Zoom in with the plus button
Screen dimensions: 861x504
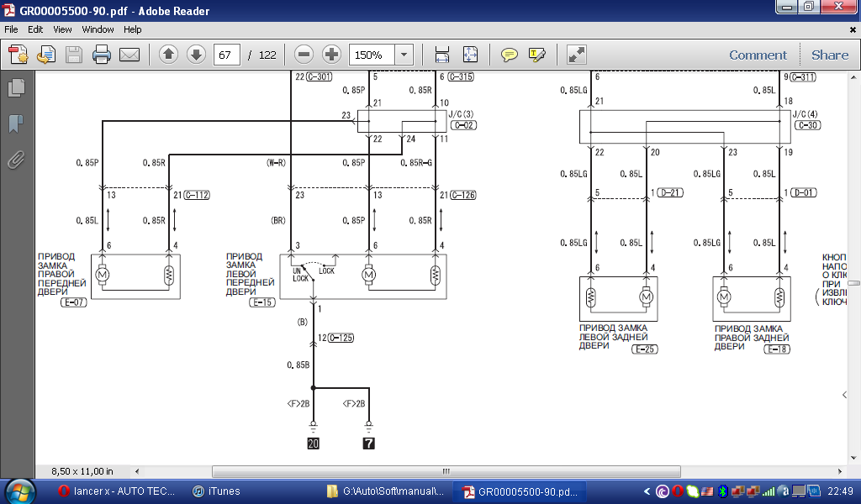[x=331, y=55]
